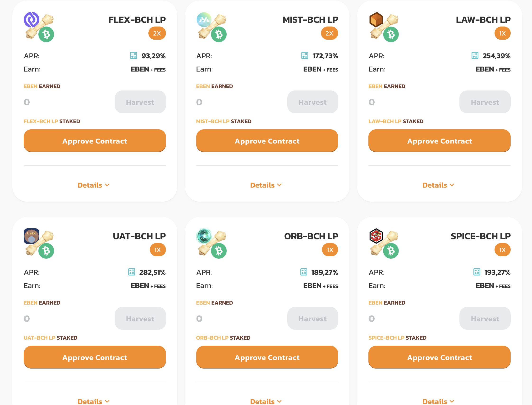Open APR calculator for SPICE-BCH LP
This screenshot has height=405, width=532.
[x=477, y=272]
